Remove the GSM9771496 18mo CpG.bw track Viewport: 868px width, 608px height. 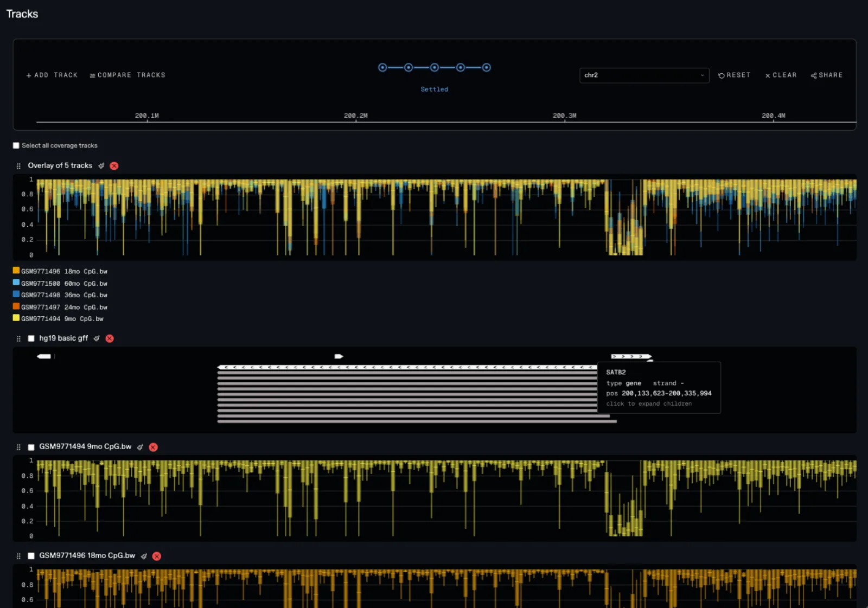coord(157,556)
